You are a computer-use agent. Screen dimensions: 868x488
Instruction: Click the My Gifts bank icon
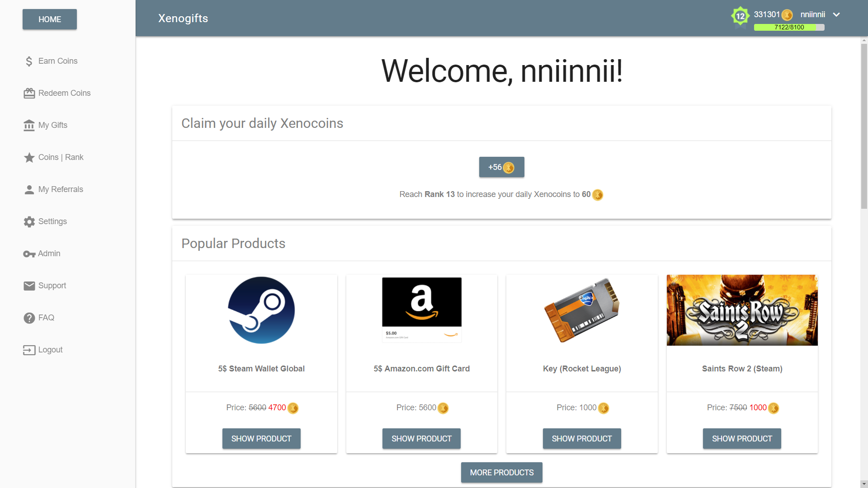29,126
